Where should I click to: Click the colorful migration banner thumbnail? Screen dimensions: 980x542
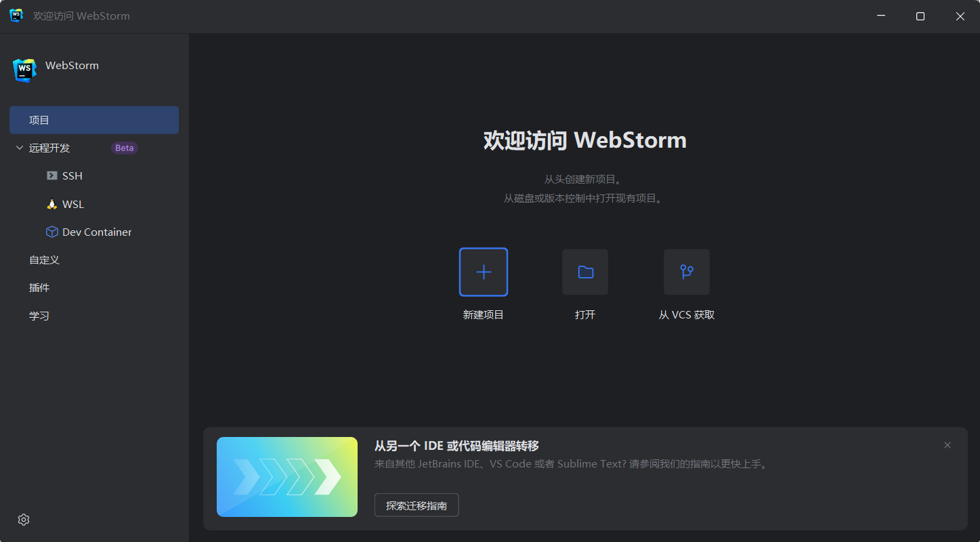(286, 477)
